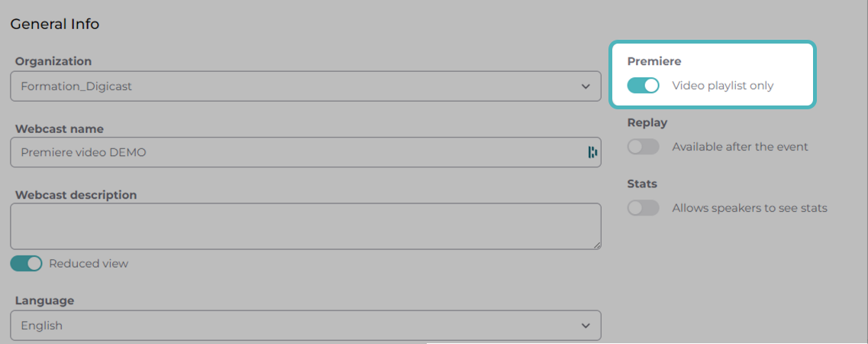The image size is (868, 344).
Task: Click the 'Video playlist only' label
Action: coord(722,86)
